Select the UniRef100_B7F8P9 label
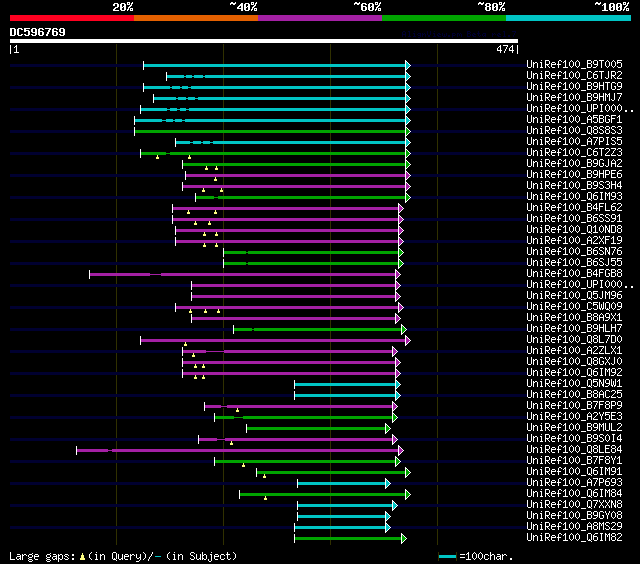 pyautogui.click(x=574, y=406)
